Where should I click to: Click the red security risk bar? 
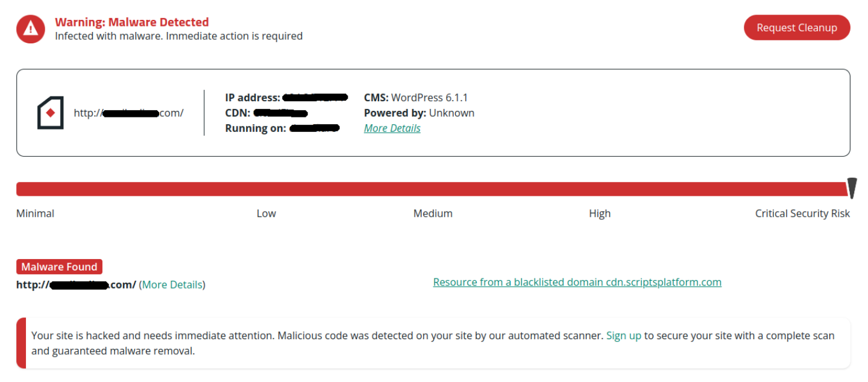tap(432, 189)
